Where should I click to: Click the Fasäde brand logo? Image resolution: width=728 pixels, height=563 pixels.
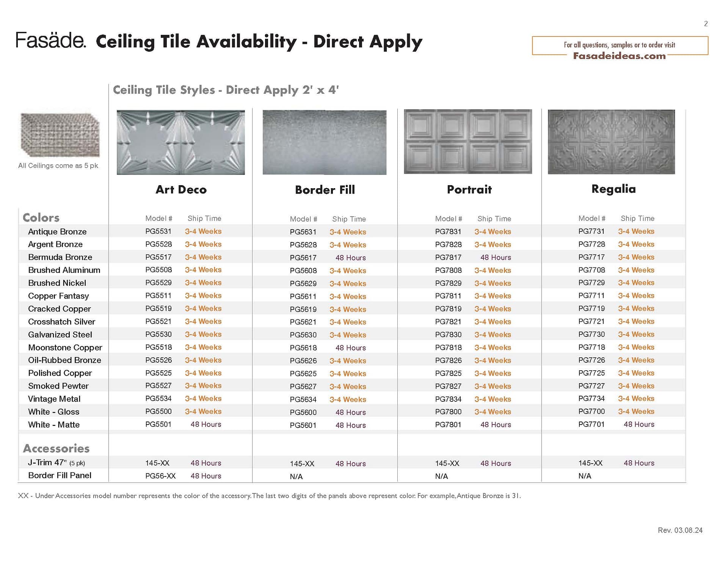click(51, 41)
